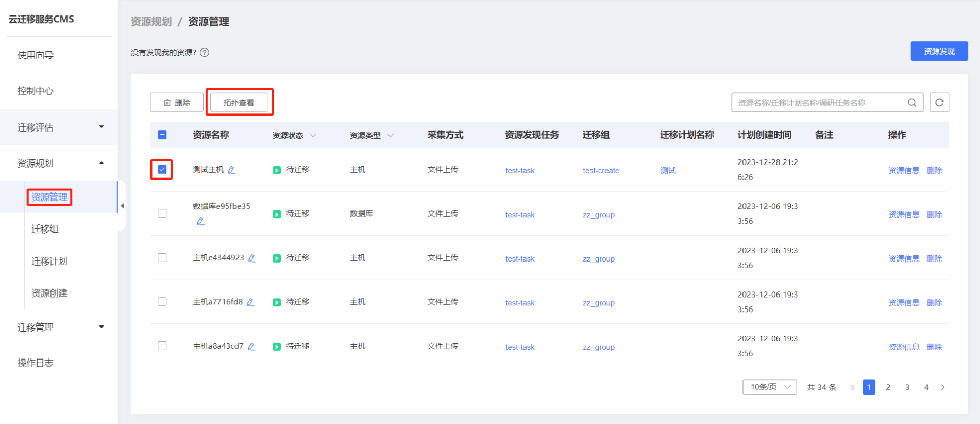Open 控制中心 in the sidebar

pos(36,91)
